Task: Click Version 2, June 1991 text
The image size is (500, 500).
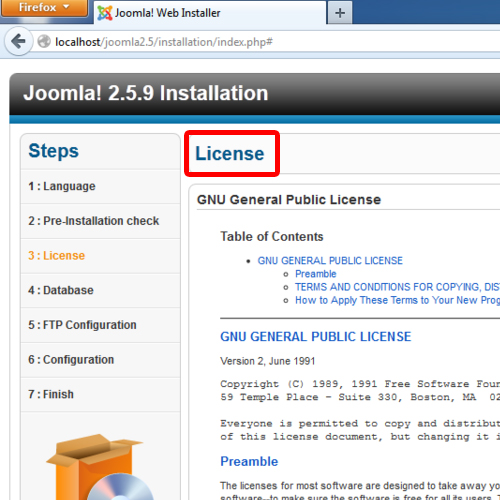Action: [268, 361]
